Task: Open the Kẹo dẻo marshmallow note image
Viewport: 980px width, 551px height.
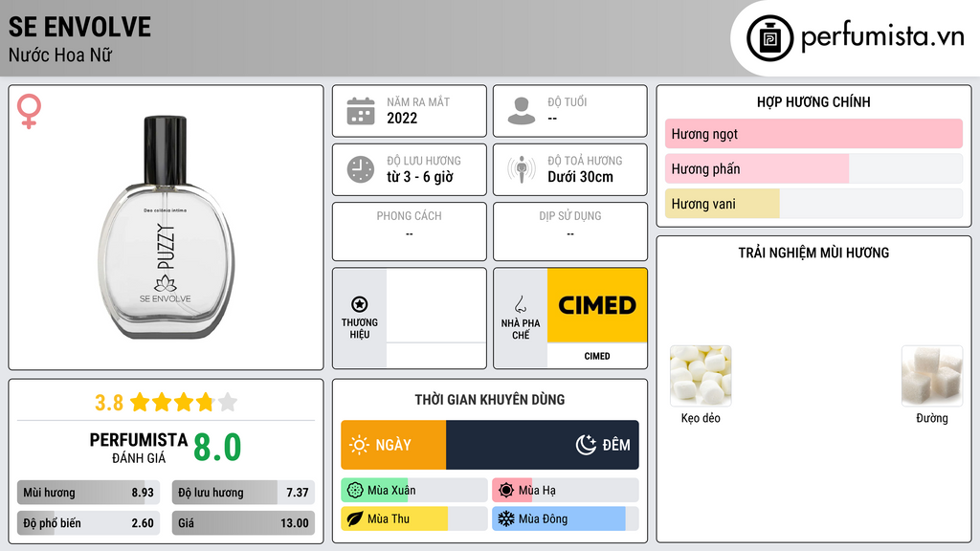Action: coord(701,376)
